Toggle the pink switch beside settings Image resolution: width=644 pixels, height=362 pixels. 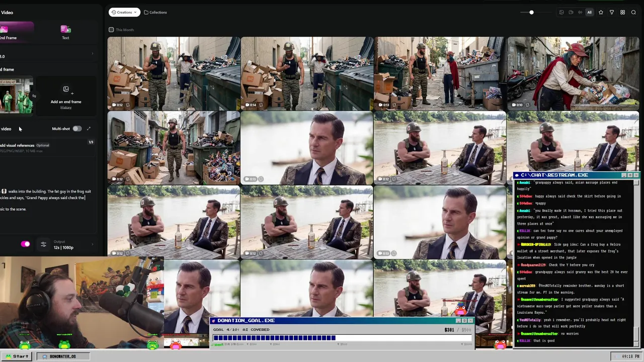(x=25, y=244)
